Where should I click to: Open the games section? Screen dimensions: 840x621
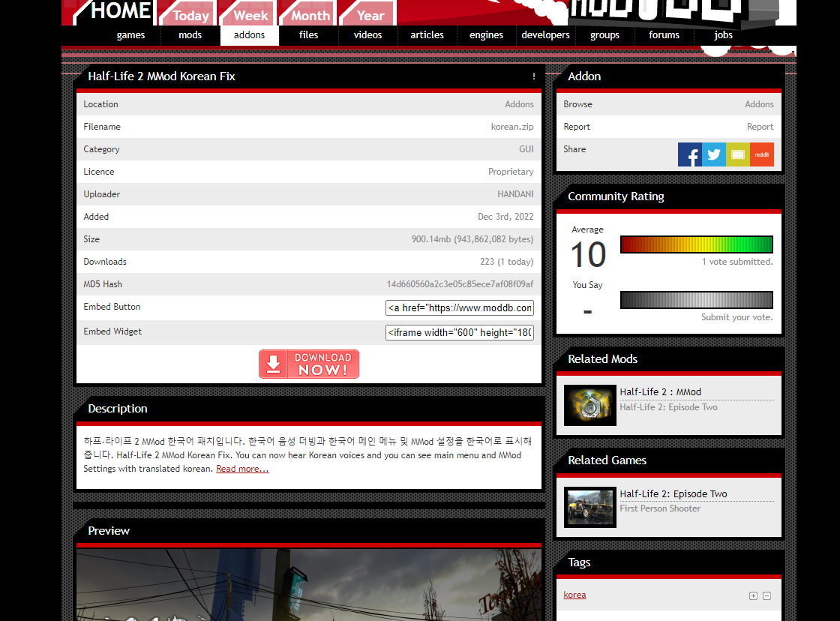[x=130, y=34]
